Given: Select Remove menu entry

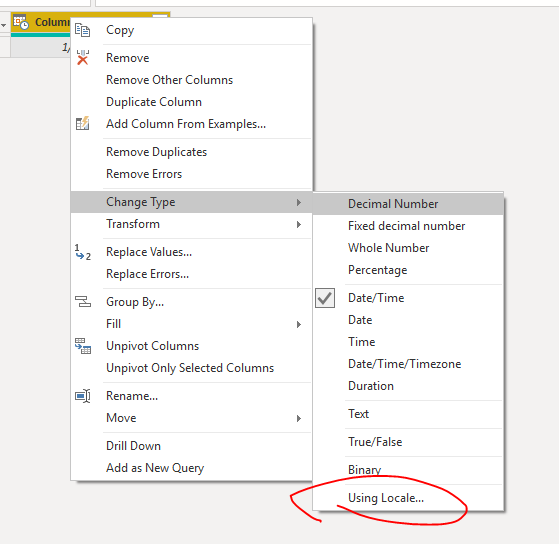Looking at the screenshot, I should click(191, 58).
